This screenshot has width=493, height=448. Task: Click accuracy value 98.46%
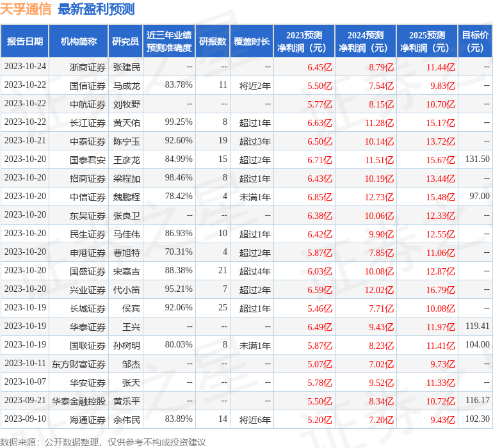point(179,178)
